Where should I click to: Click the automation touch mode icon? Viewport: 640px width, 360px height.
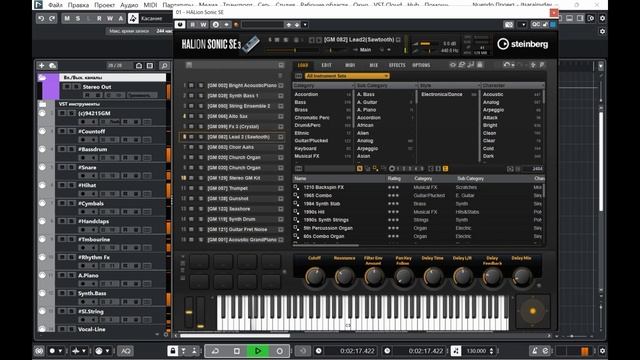(x=133, y=18)
